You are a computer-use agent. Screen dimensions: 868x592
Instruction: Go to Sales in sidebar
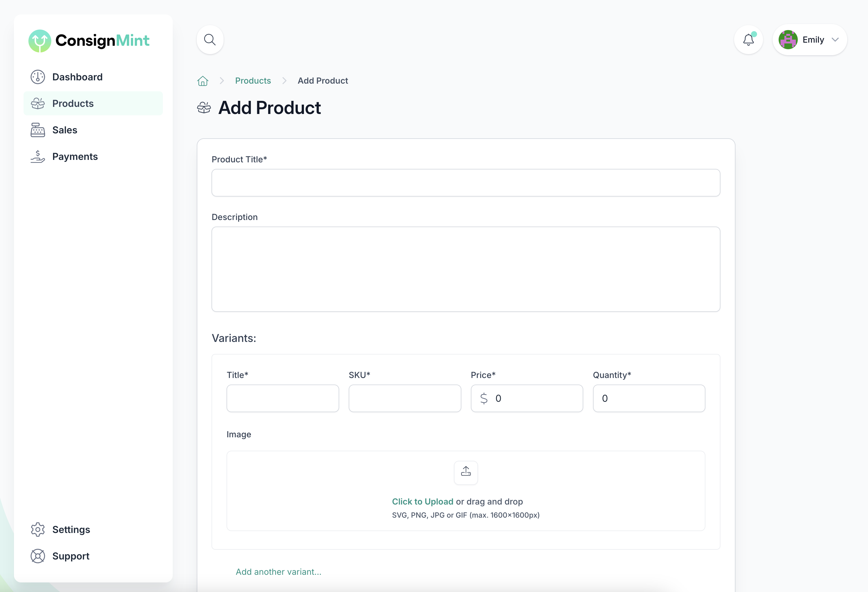64,130
